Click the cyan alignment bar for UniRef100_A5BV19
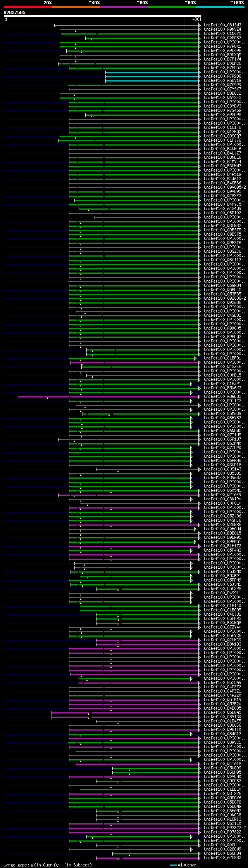The image size is (248, 868). point(153,81)
